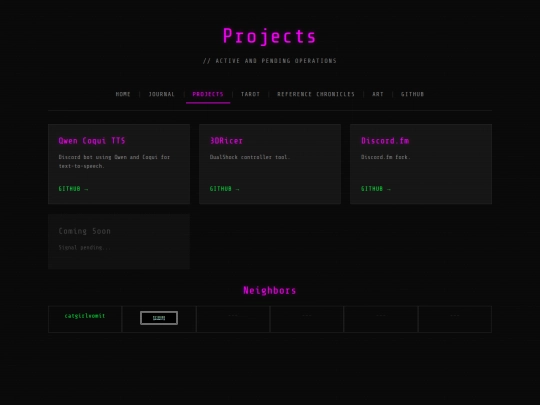Visit the catgirlvomit neighbor link
This screenshot has width=540, height=405.
pos(85,316)
